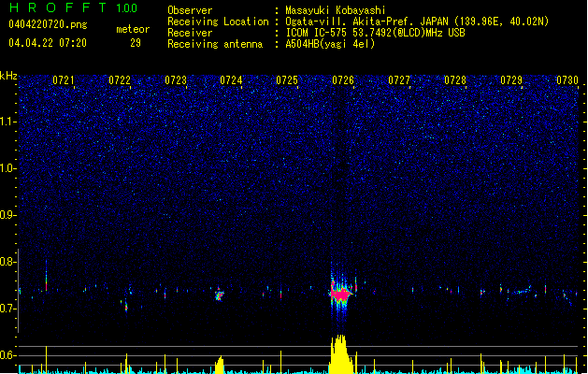Viewport: 588px width, 374px height.
Task: Click the small meteor echo before 0724
Action: 219,295
